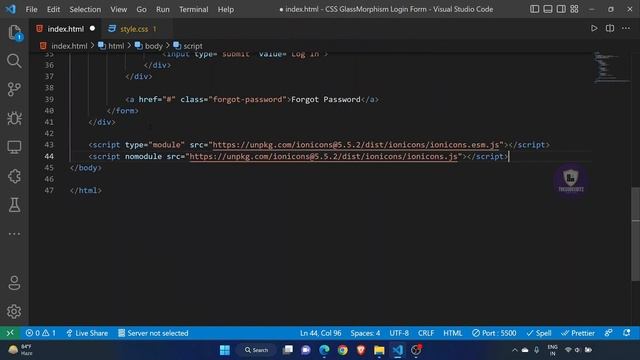Open the ionicons.esm.js URL link
Screen dimensions: 640x360
point(356,145)
